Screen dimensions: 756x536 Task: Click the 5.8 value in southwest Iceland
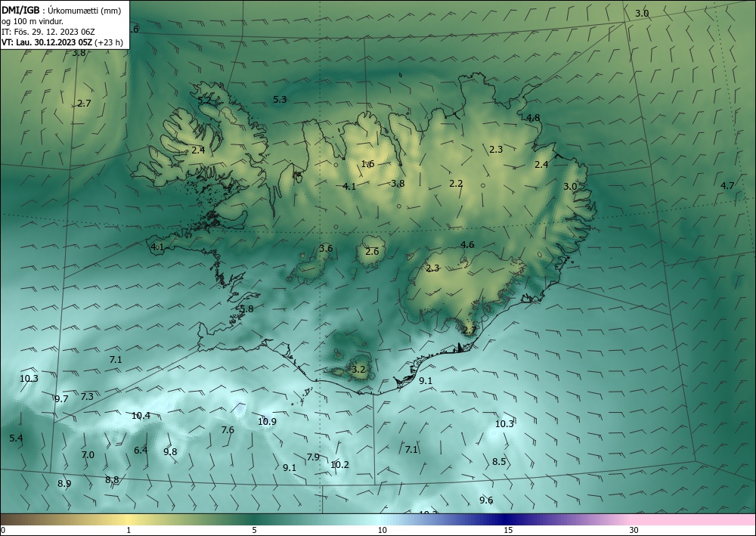pos(247,309)
